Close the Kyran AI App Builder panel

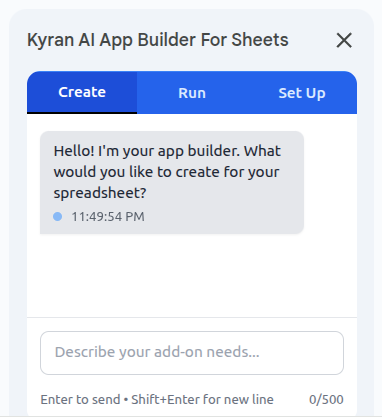click(x=344, y=40)
